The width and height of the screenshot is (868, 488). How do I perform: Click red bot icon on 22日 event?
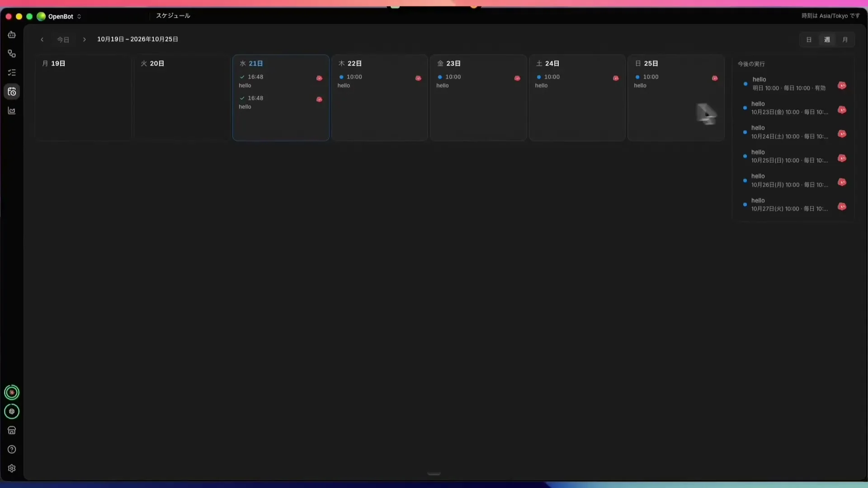418,78
